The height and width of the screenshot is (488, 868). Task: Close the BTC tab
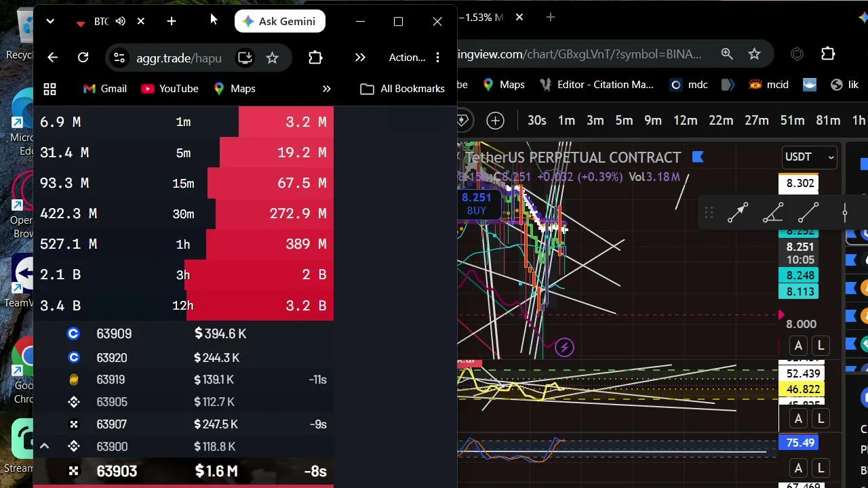tap(141, 22)
